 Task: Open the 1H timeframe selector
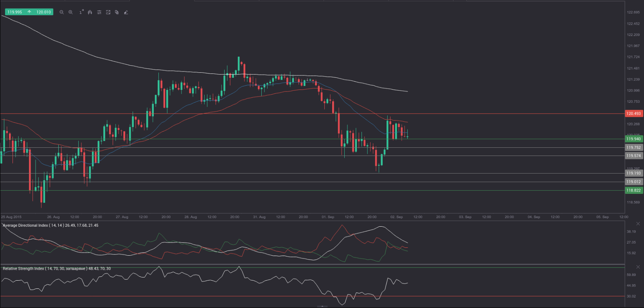[x=81, y=12]
